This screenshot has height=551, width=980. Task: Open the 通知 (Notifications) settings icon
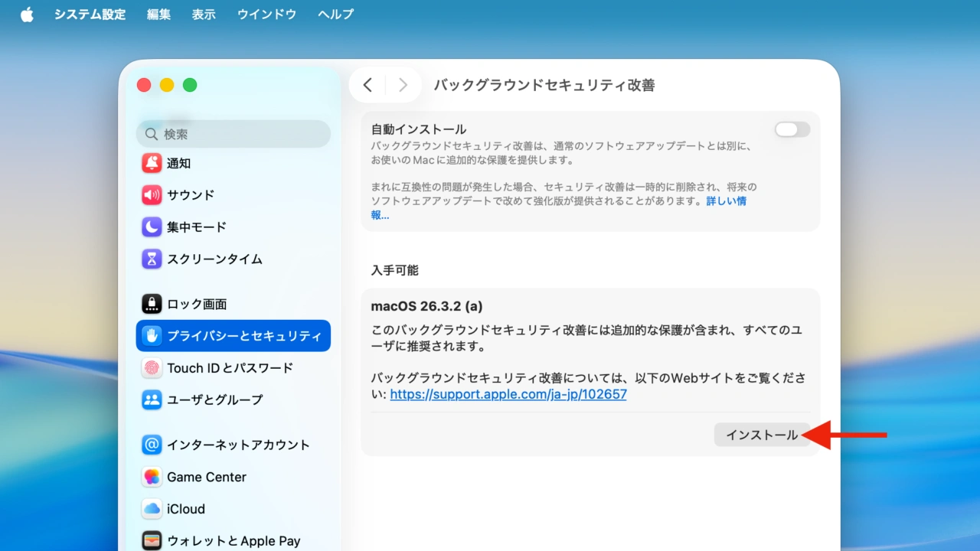coord(152,163)
